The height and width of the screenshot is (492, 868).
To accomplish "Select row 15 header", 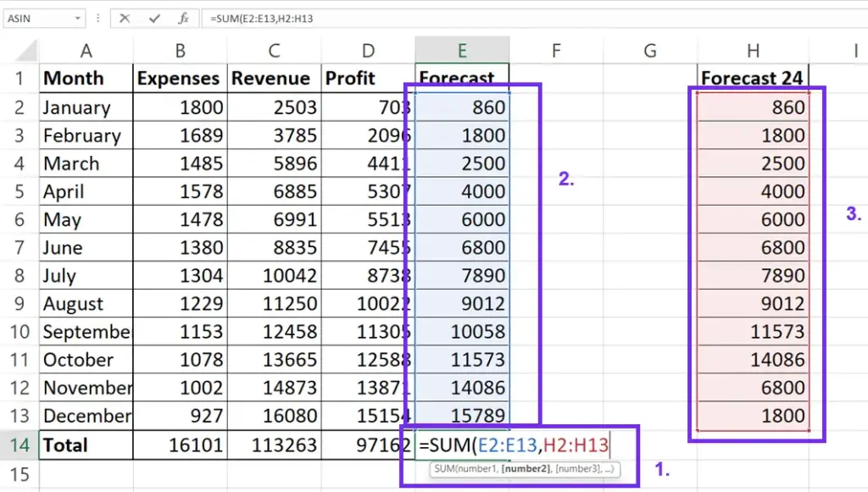I will click(x=19, y=474).
